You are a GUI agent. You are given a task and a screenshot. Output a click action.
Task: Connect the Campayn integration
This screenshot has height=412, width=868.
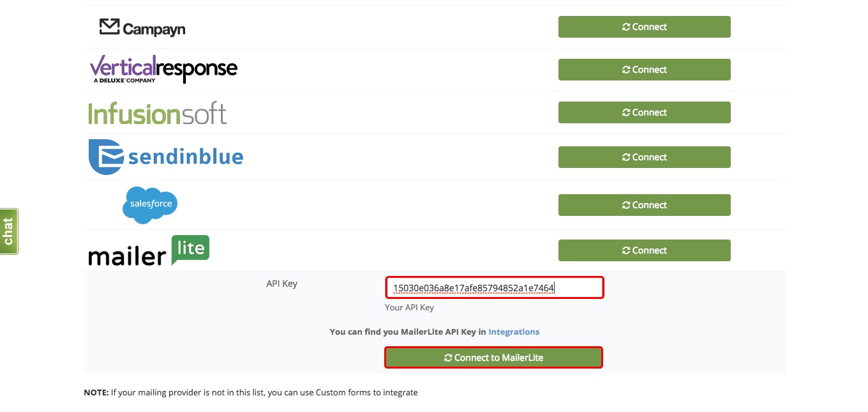(645, 27)
